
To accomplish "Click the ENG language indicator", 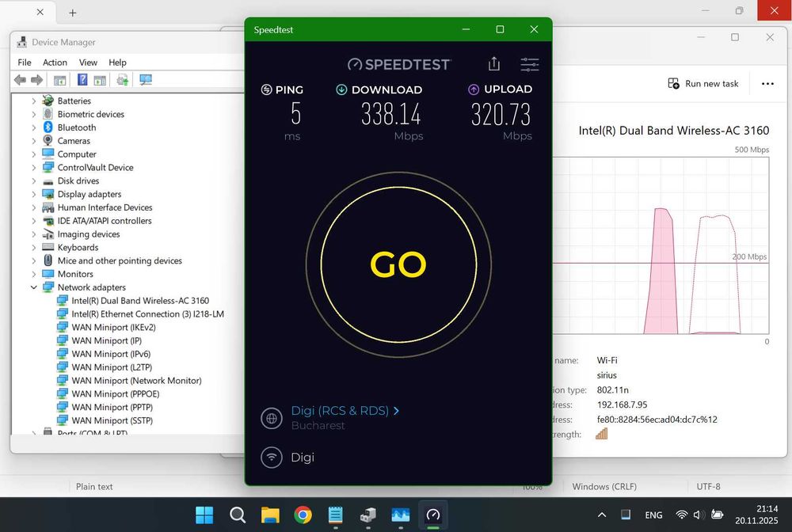I will pos(653,515).
